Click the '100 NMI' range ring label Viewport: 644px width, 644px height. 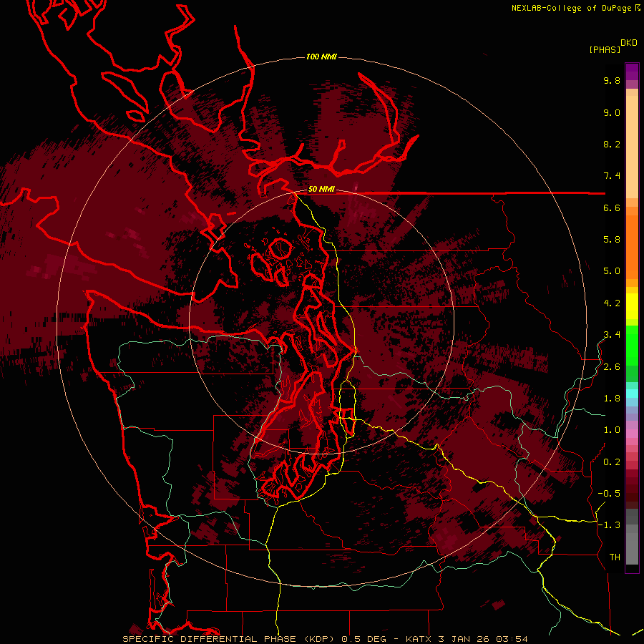tap(321, 57)
